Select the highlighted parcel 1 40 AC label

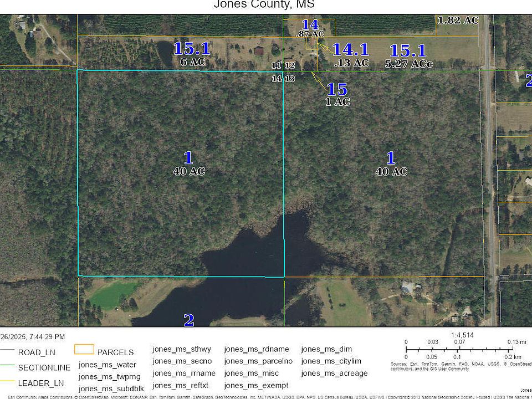tap(188, 164)
